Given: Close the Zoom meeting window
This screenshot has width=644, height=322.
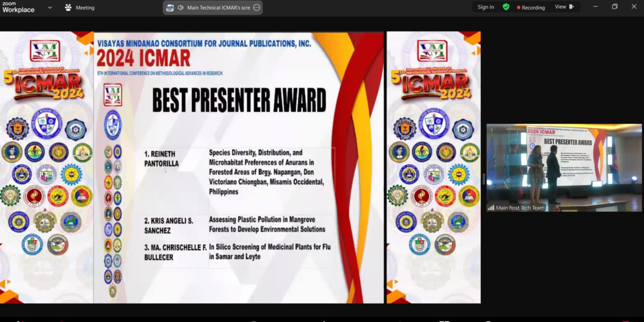Looking at the screenshot, I should click(634, 7).
